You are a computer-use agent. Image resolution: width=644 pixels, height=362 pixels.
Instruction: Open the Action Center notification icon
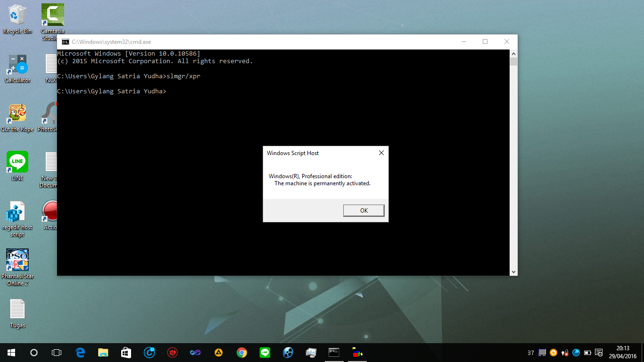point(599,353)
